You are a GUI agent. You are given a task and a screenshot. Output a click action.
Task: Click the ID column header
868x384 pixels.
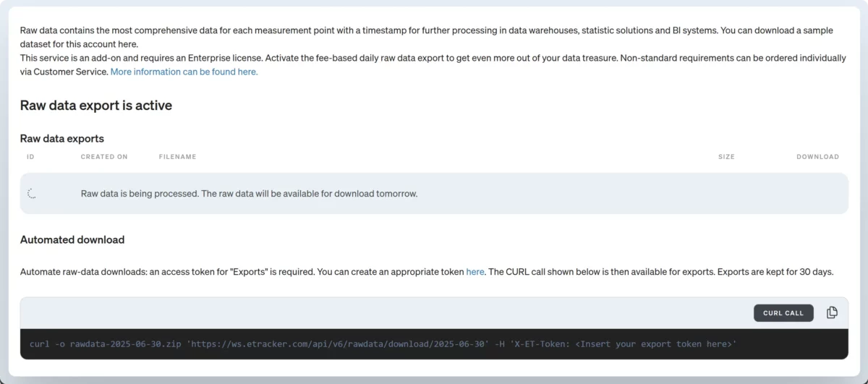[x=30, y=157]
